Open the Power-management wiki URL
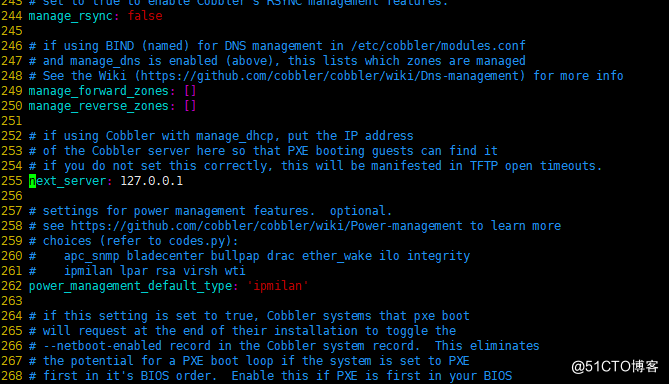 click(x=266, y=226)
